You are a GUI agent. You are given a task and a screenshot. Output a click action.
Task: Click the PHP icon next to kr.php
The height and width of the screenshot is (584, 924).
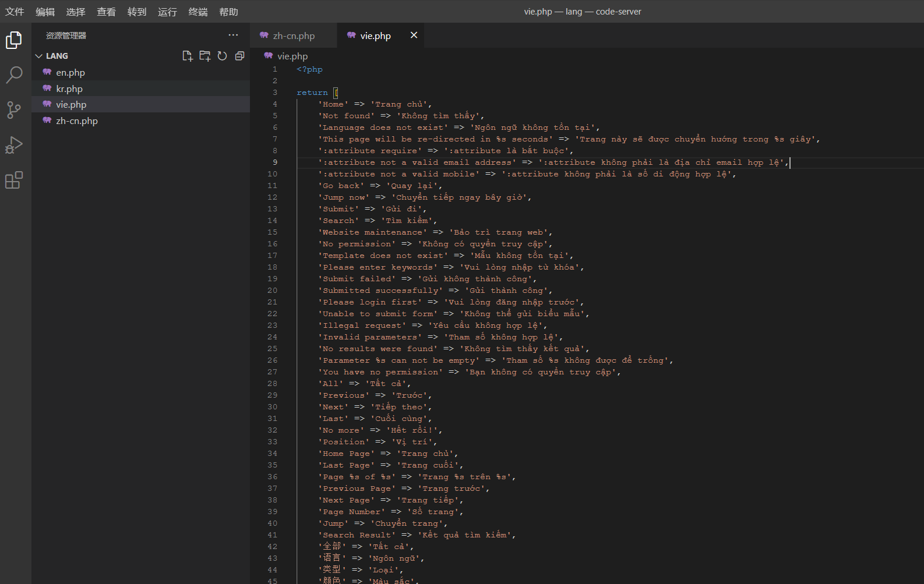[47, 89]
